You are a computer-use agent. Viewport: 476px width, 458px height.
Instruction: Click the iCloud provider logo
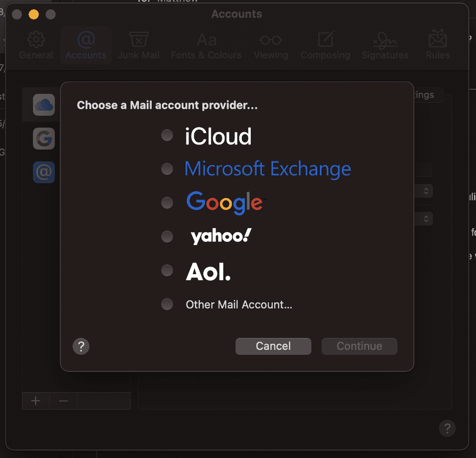point(218,136)
